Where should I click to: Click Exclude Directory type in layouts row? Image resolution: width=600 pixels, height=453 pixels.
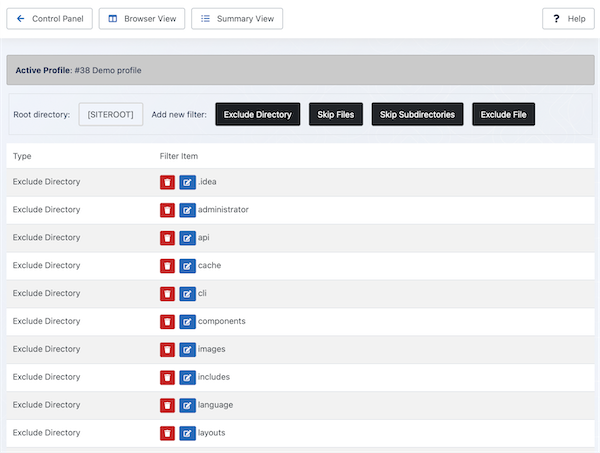point(46,433)
